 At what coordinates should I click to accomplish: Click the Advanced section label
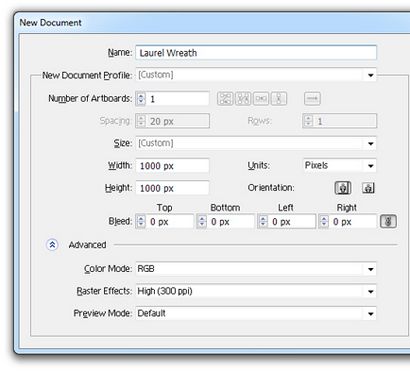(x=87, y=245)
